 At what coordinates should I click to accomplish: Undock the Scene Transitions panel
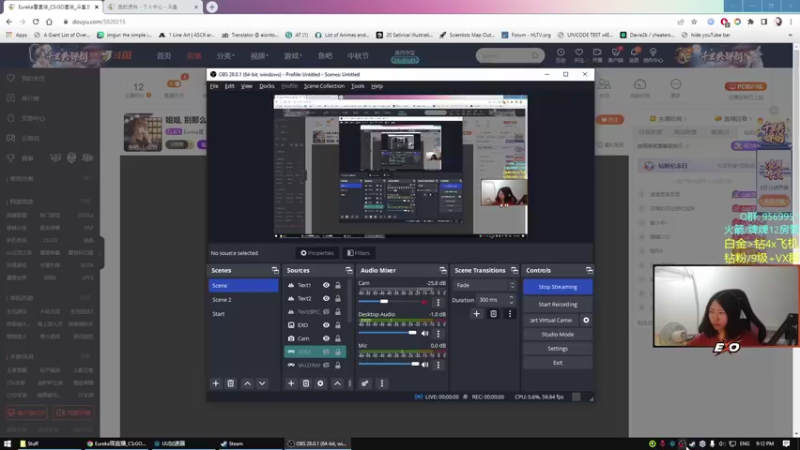514,270
